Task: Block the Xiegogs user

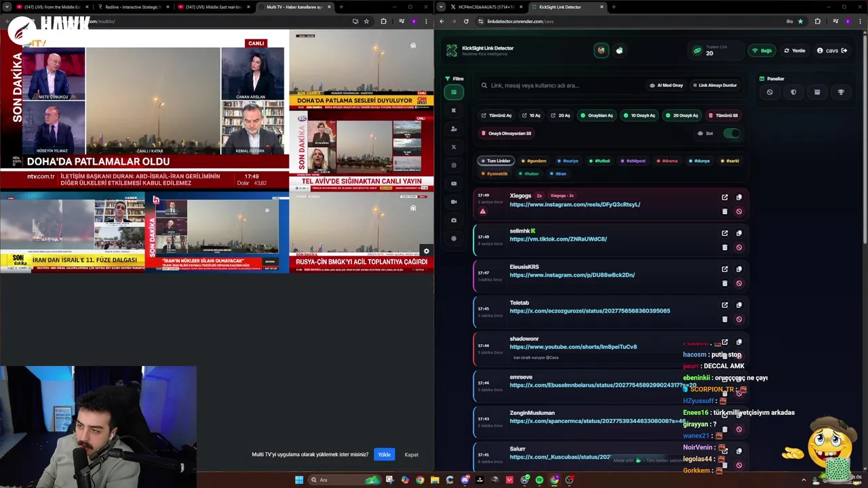Action: point(738,211)
